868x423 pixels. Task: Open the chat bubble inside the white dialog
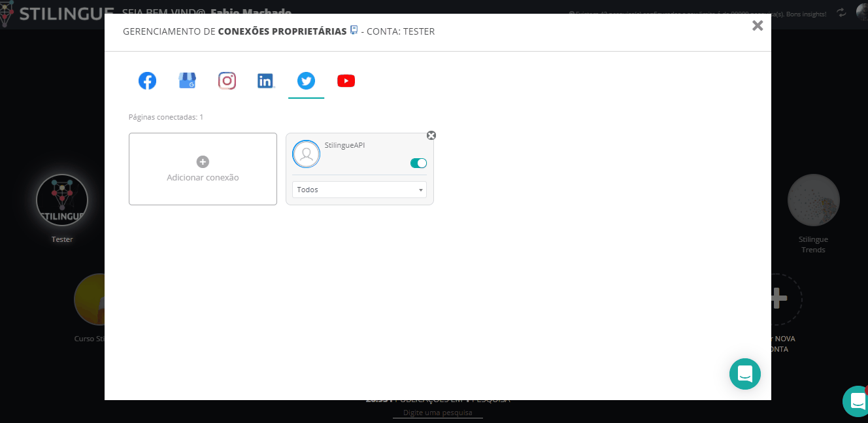[x=745, y=374]
